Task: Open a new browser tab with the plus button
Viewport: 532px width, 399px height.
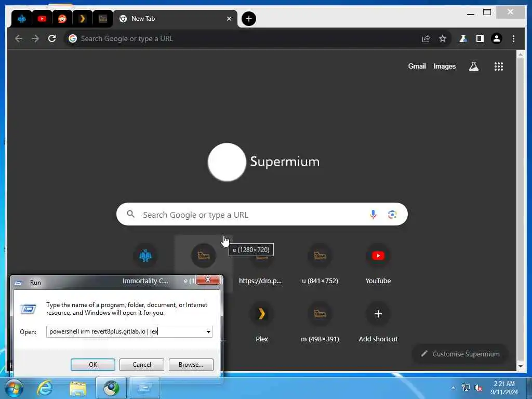Action: click(x=249, y=19)
